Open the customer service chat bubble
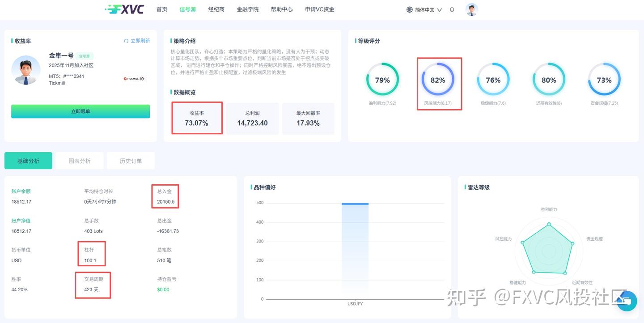This screenshot has height=323, width=644. 627,301
